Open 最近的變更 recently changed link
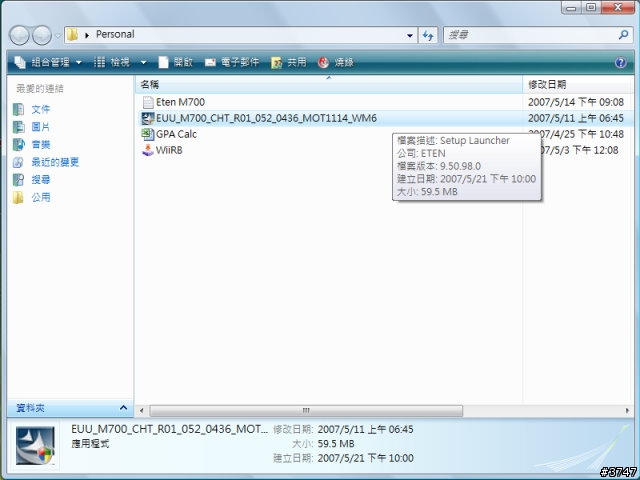640x480 pixels. point(55,162)
